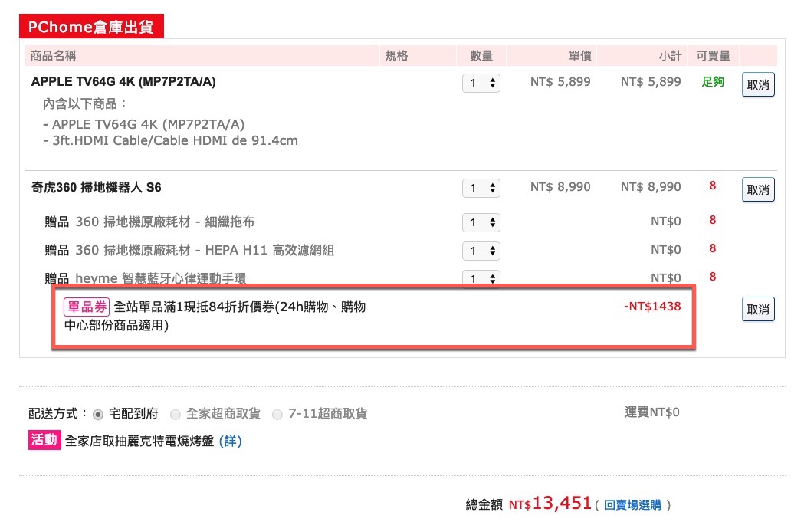Click the total NT$13,451 amount
The height and width of the screenshot is (532, 804).
click(550, 504)
